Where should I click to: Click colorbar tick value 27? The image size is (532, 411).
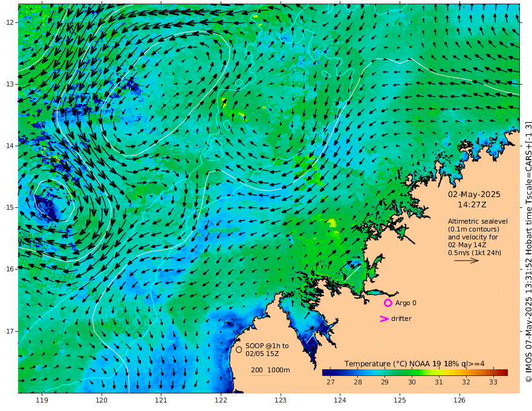pos(331,382)
